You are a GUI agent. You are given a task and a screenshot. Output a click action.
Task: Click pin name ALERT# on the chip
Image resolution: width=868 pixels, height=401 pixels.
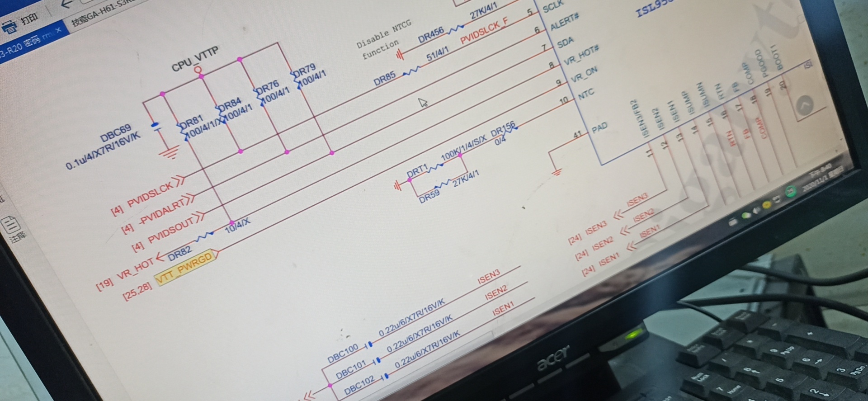pos(565,21)
